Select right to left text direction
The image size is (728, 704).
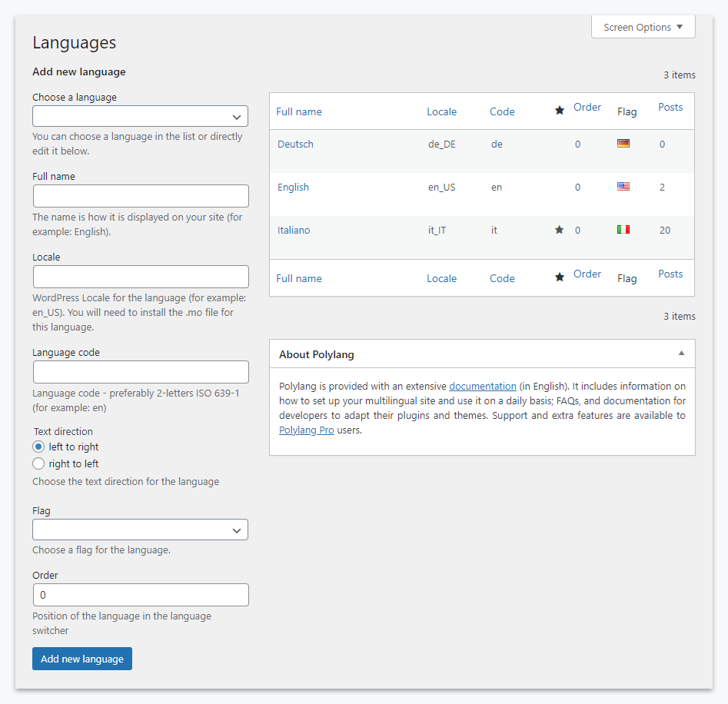pos(39,463)
